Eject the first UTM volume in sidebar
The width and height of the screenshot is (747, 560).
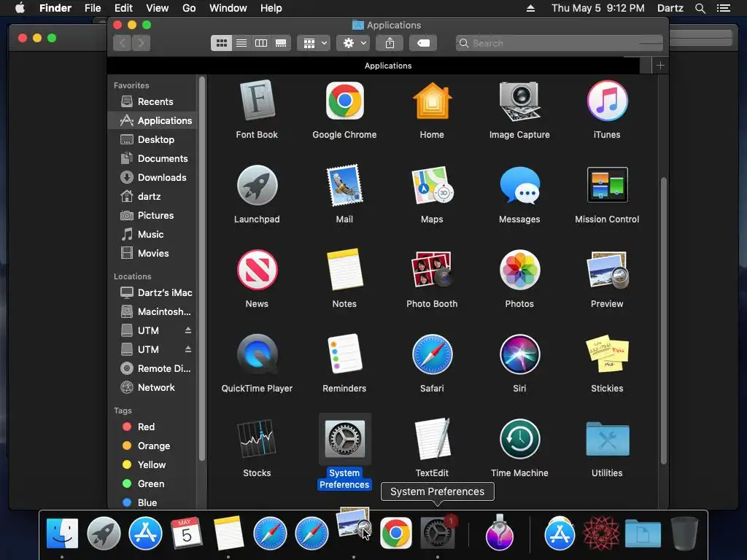point(188,330)
